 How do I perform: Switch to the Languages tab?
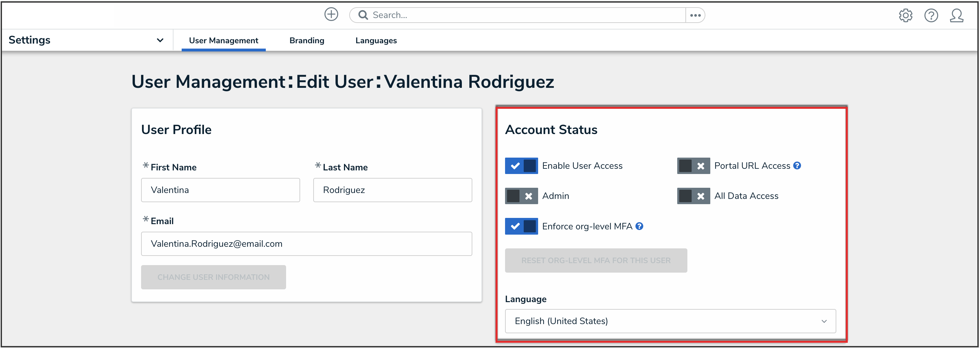(x=376, y=40)
